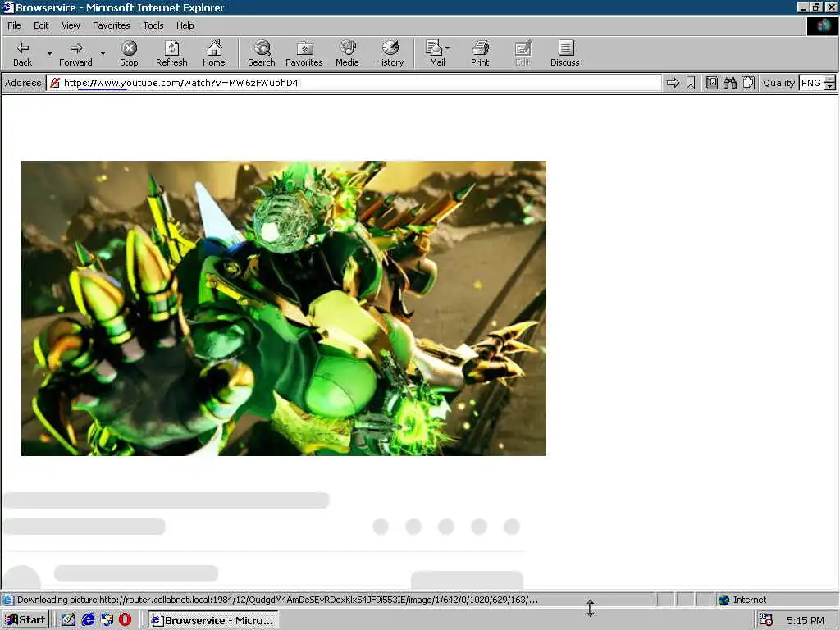Open the Search pane

pyautogui.click(x=262, y=53)
